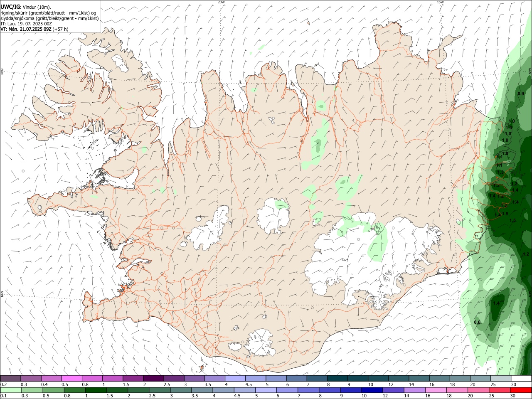Click the title text "UWC/IG: Vindur (10m),"
Viewport: 532px width, 399px height.
pyautogui.click(x=25, y=7)
